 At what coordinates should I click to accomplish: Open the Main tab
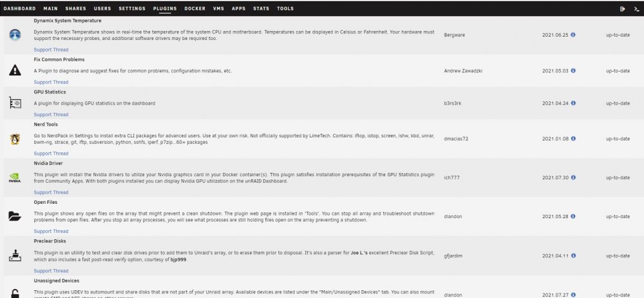coord(50,8)
